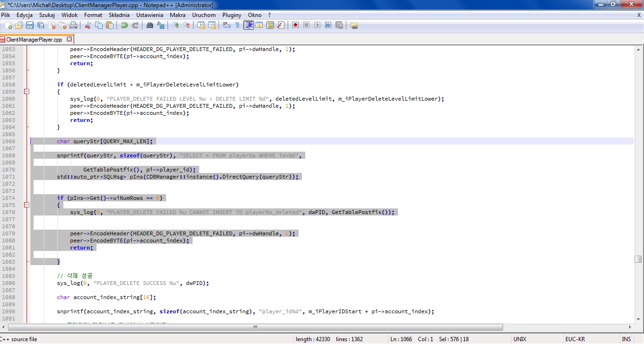The height and width of the screenshot is (344, 644).
Task: Save the current recorded macro icon
Action: (339, 25)
